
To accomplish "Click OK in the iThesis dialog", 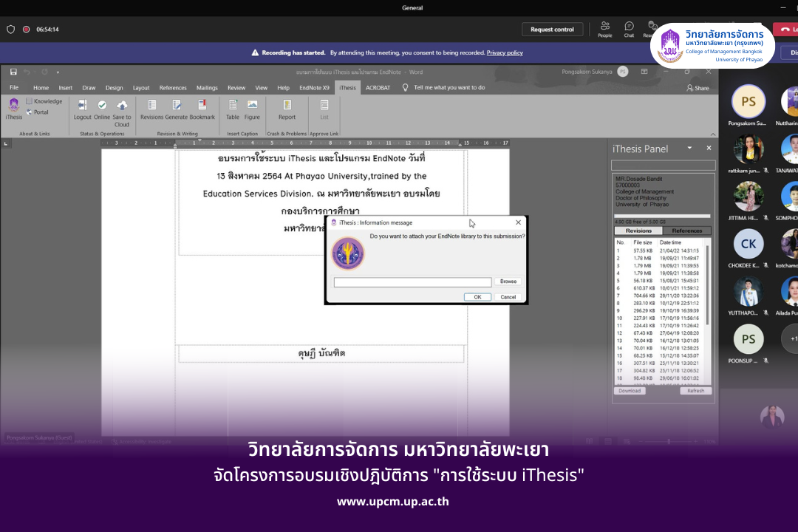I will click(x=477, y=297).
